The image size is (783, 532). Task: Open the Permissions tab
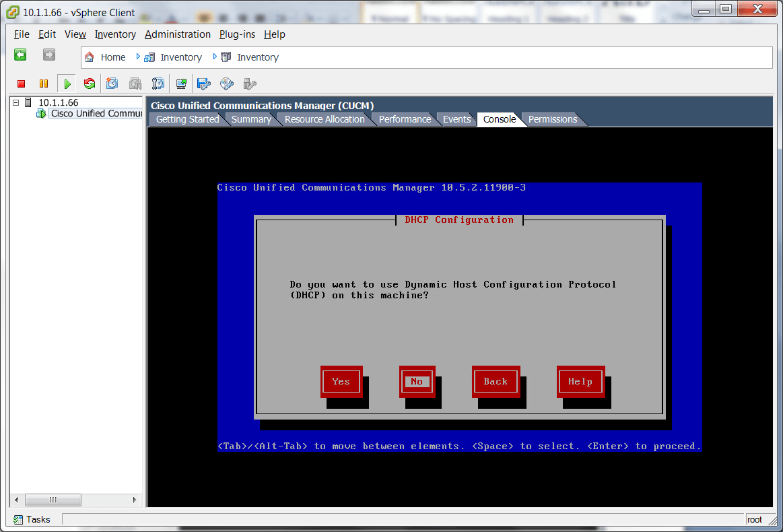tap(553, 119)
